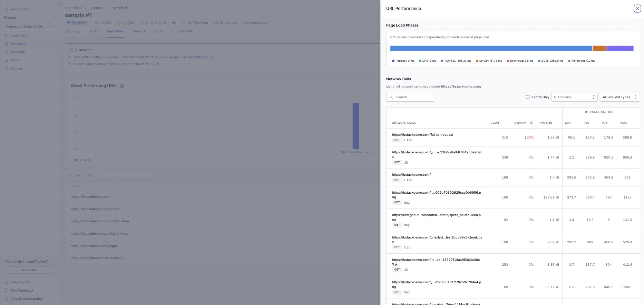644x305 pixels.
Task: Switch to the Logs tab
Action: point(159,31)
